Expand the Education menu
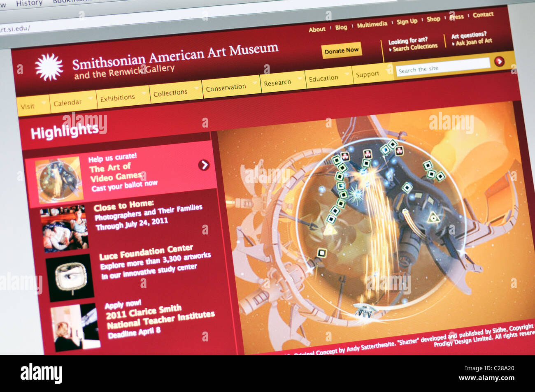535x392 pixels. click(x=329, y=78)
